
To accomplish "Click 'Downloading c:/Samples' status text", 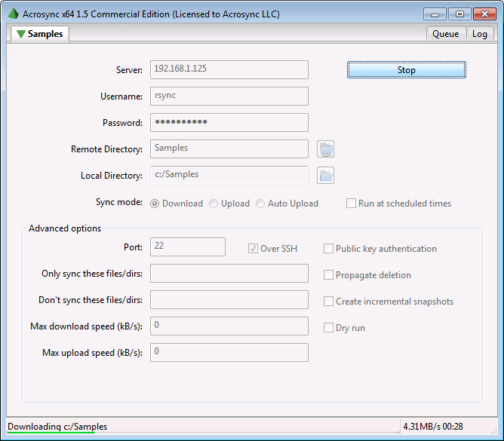I will click(x=57, y=427).
